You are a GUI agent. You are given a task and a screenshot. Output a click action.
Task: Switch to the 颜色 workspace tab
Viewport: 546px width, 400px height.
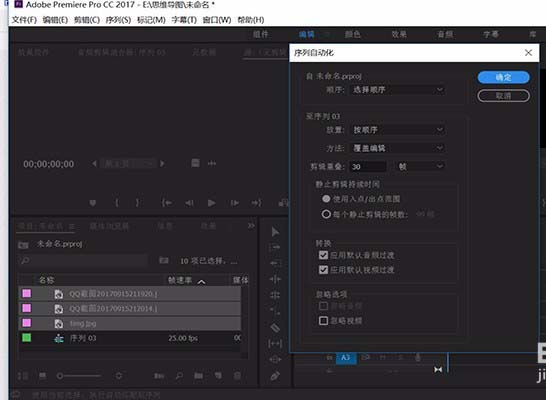click(353, 34)
